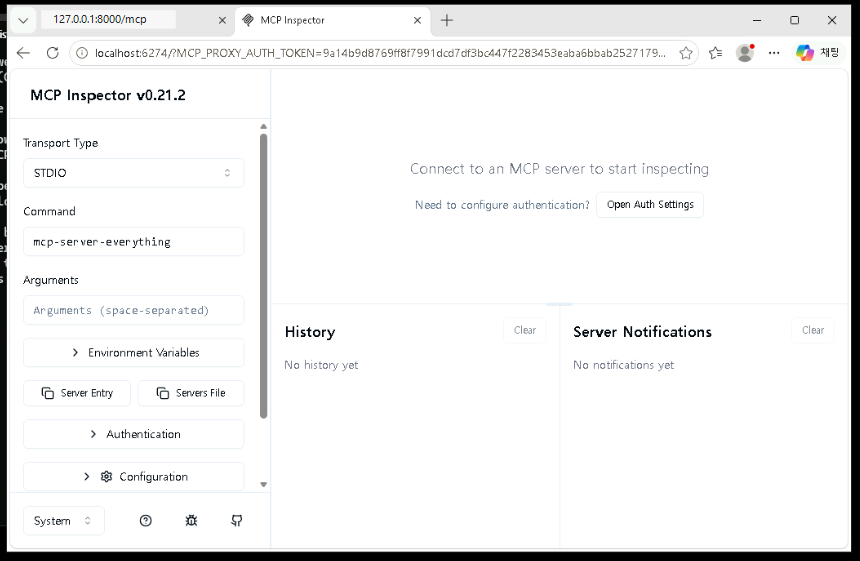Viewport: 860px width, 561px height.
Task: Reload the current page
Action: [x=53, y=53]
